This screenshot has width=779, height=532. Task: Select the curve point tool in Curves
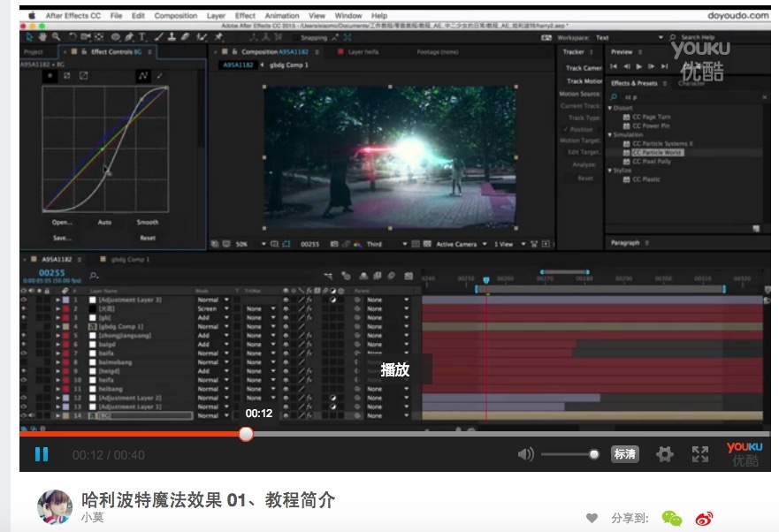click(143, 75)
